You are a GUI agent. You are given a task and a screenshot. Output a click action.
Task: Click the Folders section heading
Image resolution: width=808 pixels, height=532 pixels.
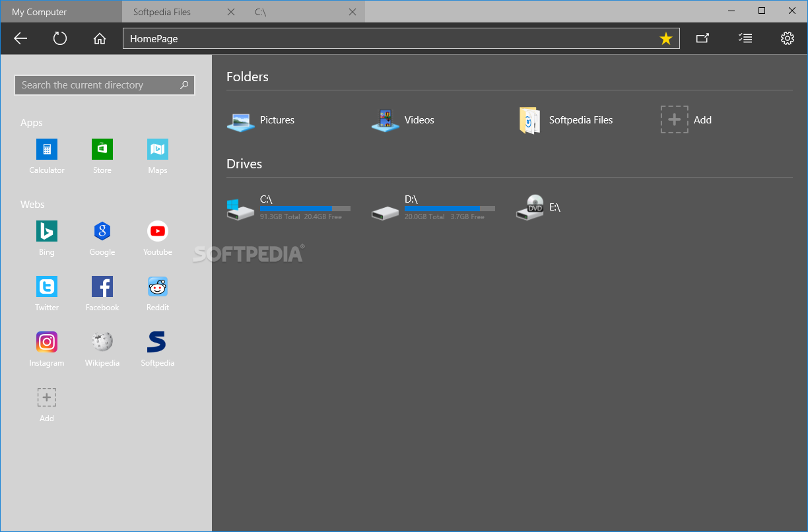coord(248,77)
